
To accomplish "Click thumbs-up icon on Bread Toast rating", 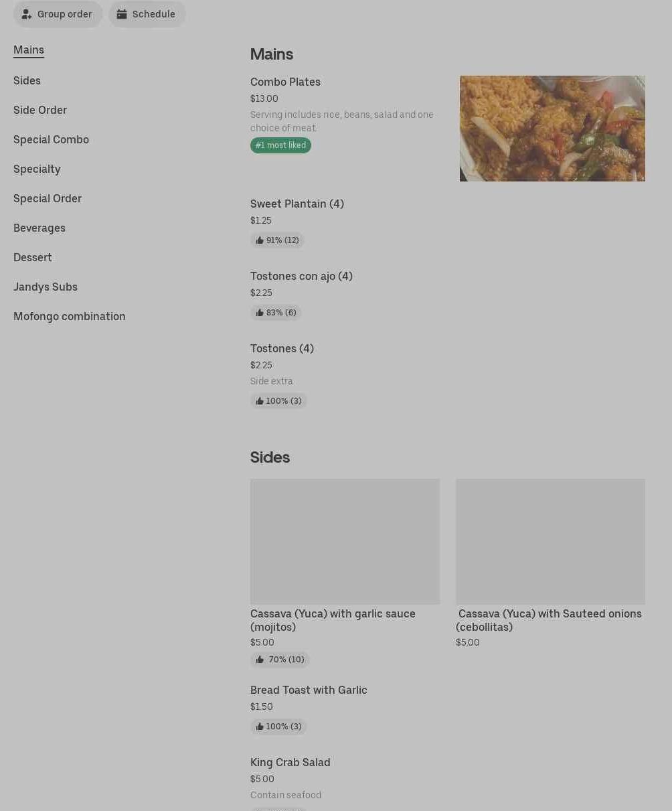I will [x=260, y=727].
